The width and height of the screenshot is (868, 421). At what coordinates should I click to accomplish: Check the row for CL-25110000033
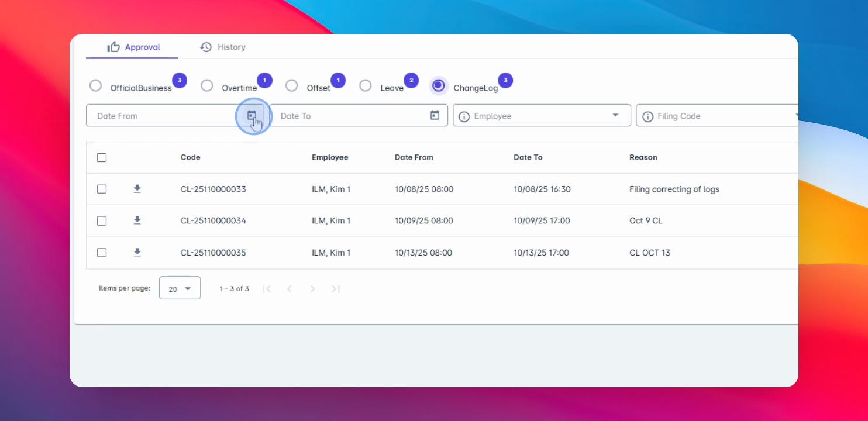point(102,189)
